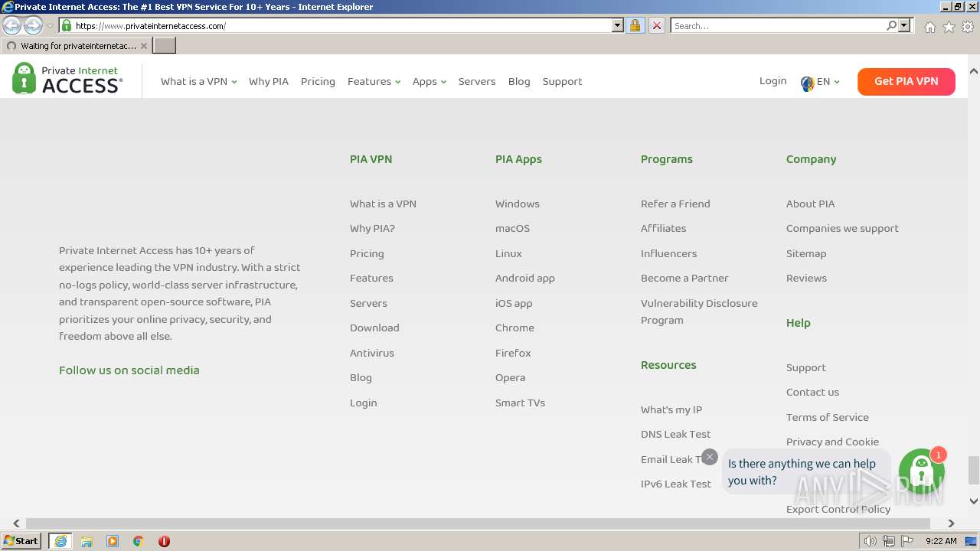Open the Influencers footer link
980x551 pixels.
point(668,253)
